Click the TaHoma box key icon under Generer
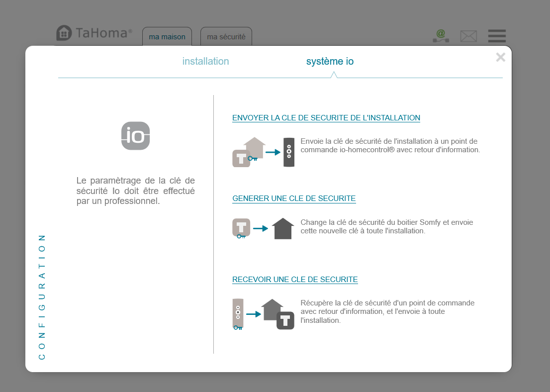 (x=241, y=228)
